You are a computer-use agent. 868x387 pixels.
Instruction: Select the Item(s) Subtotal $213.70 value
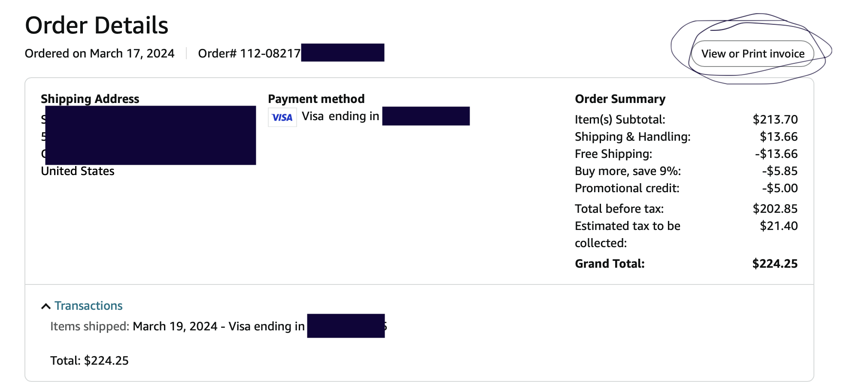point(775,119)
